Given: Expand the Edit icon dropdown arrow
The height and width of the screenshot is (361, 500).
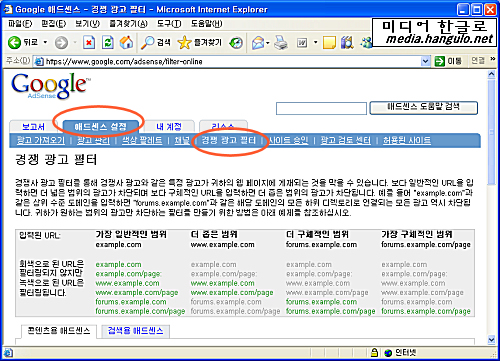Looking at the screenshot, I should [315, 43].
